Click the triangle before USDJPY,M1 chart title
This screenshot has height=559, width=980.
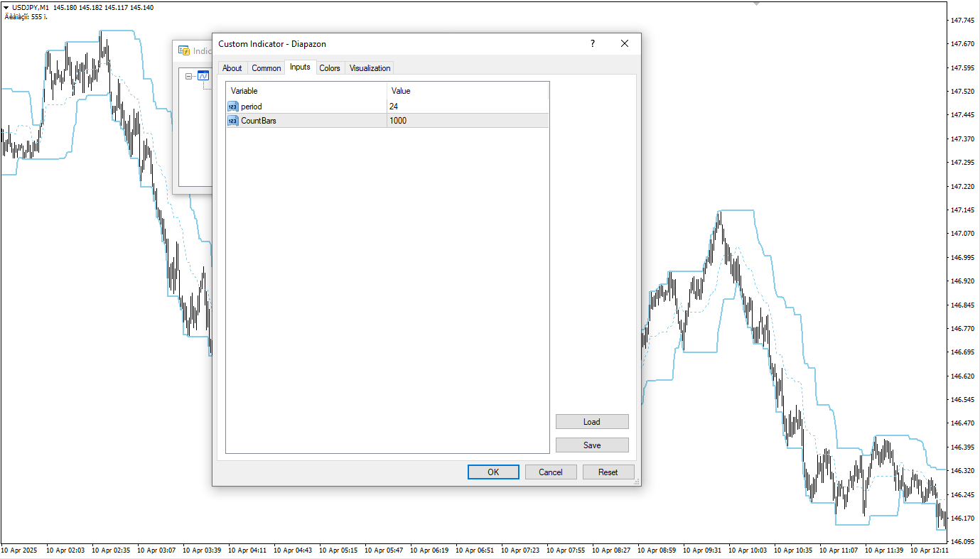click(x=6, y=7)
